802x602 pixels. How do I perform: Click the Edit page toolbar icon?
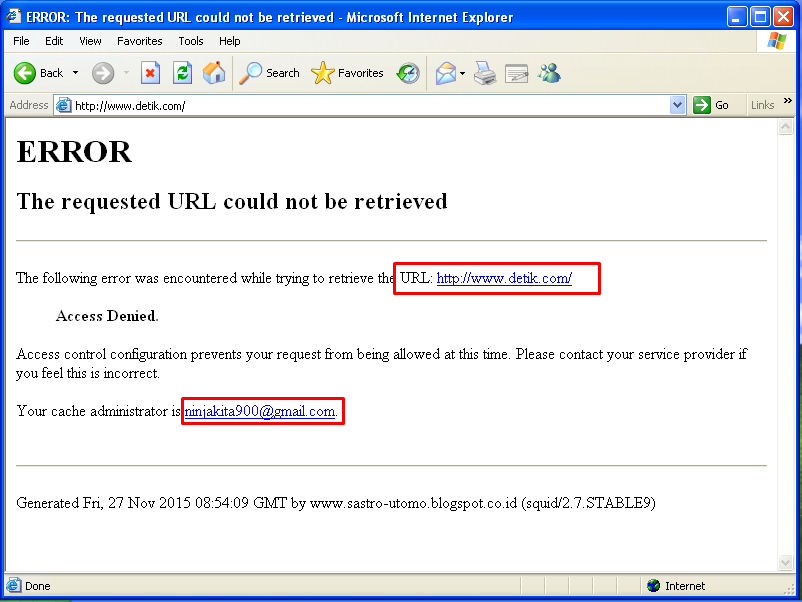[517, 73]
